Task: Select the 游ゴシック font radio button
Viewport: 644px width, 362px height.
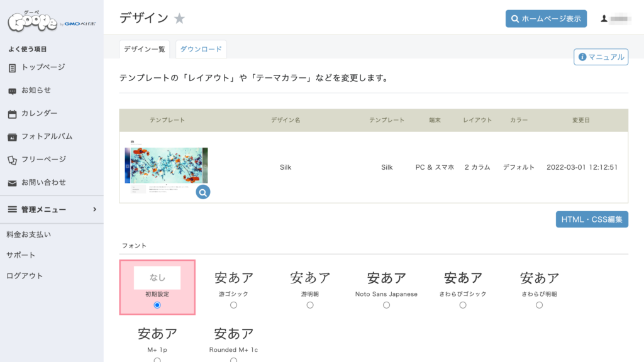Action: coord(233,305)
